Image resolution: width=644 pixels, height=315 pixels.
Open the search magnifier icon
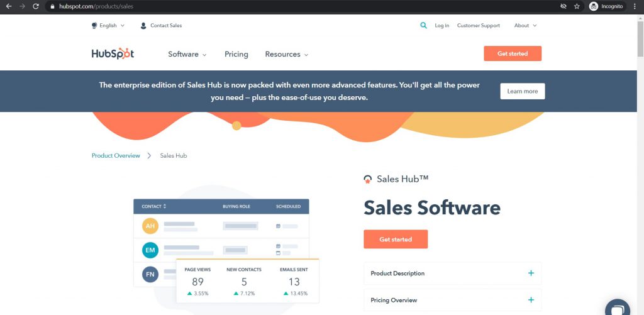tap(423, 26)
